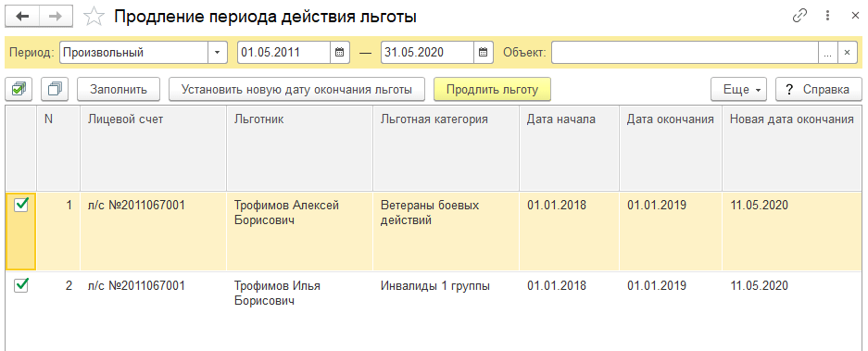Uncheck row 2 Трофимов Илья Борисович
Image resolution: width=868 pixels, height=351 pixels.
[x=21, y=285]
